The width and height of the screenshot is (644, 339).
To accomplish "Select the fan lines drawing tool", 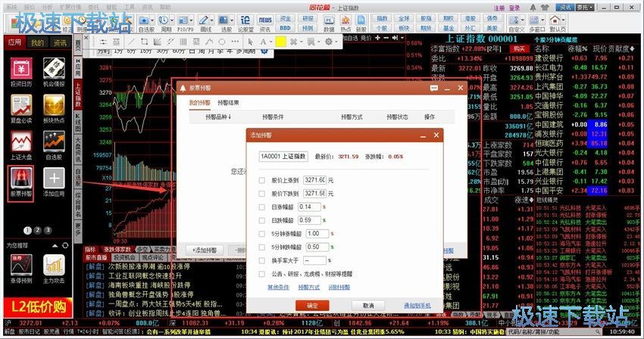I will pyautogui.click(x=158, y=42).
